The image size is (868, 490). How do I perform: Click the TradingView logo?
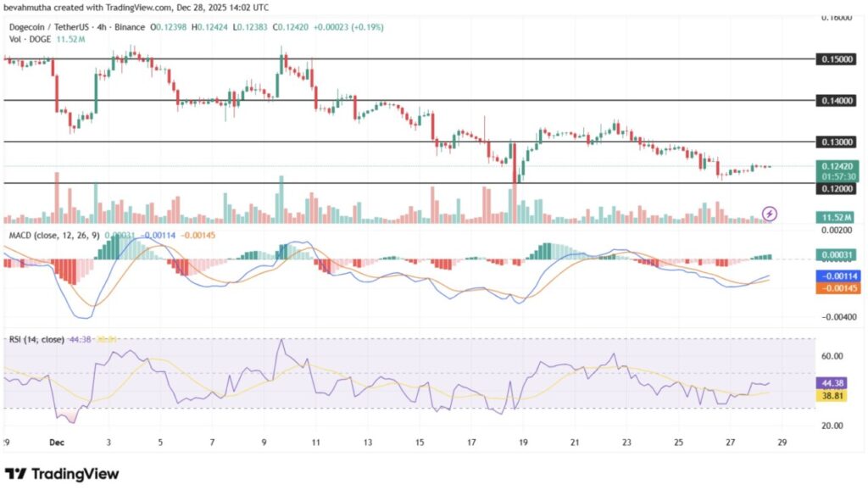pyautogui.click(x=62, y=473)
